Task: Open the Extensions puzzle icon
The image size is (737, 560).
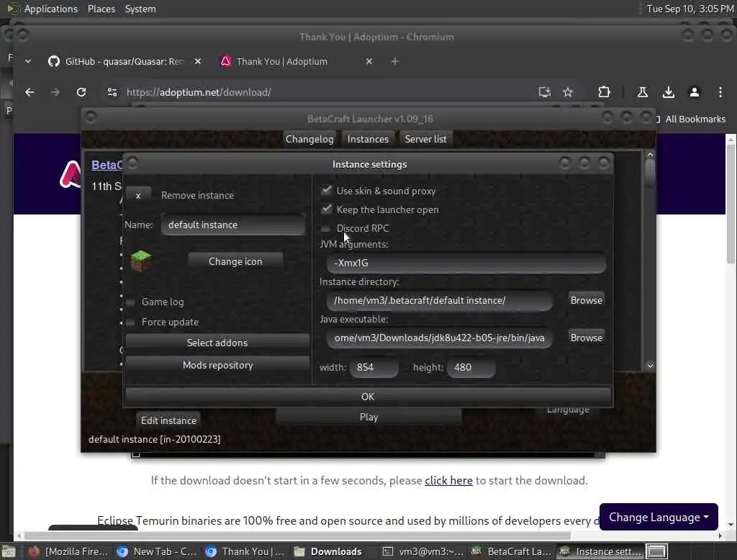Action: click(x=604, y=92)
